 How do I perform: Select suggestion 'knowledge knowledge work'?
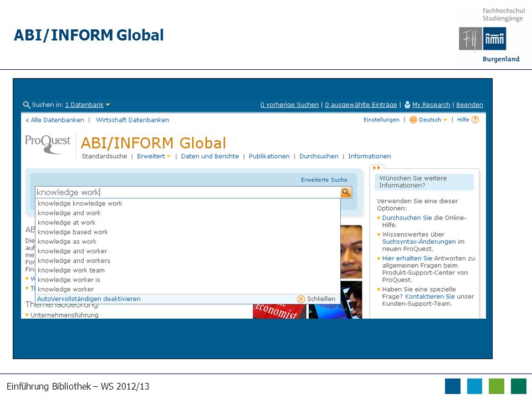pos(188,203)
